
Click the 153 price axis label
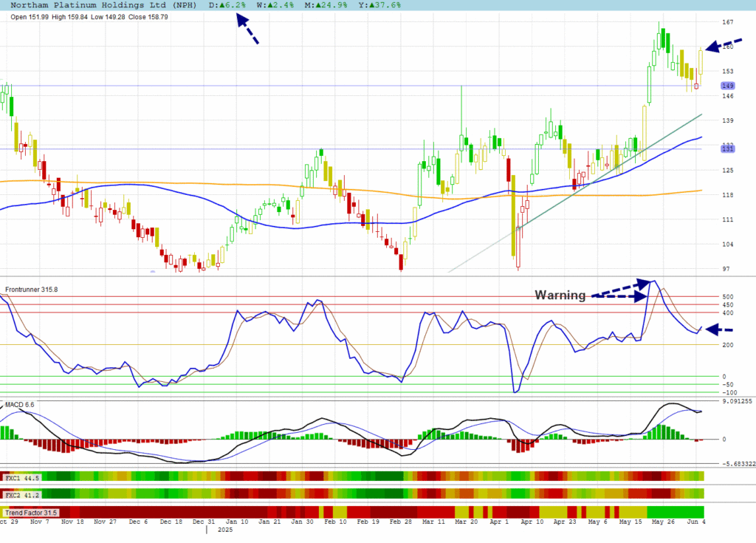[727, 72]
